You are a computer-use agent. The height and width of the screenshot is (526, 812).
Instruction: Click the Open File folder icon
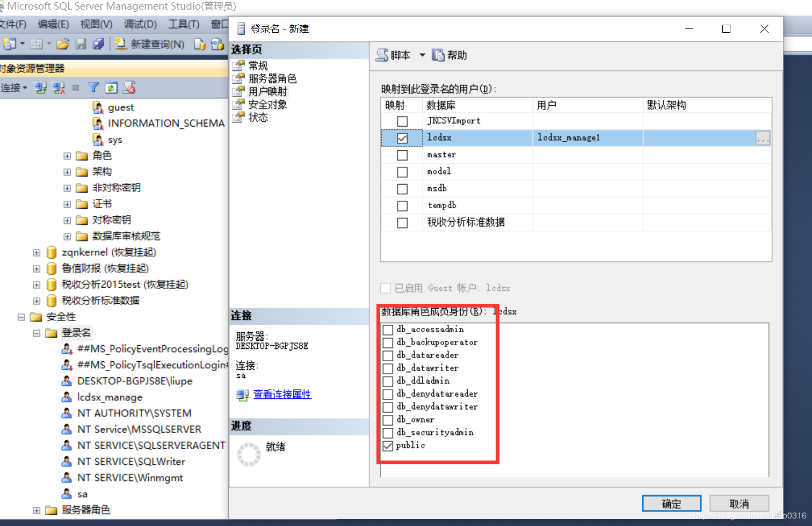pos(63,44)
